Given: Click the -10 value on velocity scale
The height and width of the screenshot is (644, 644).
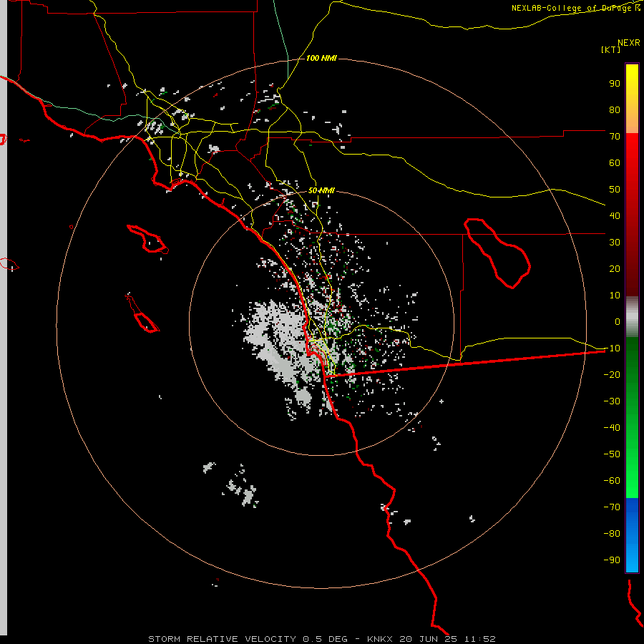Looking at the screenshot, I should 612,348.
